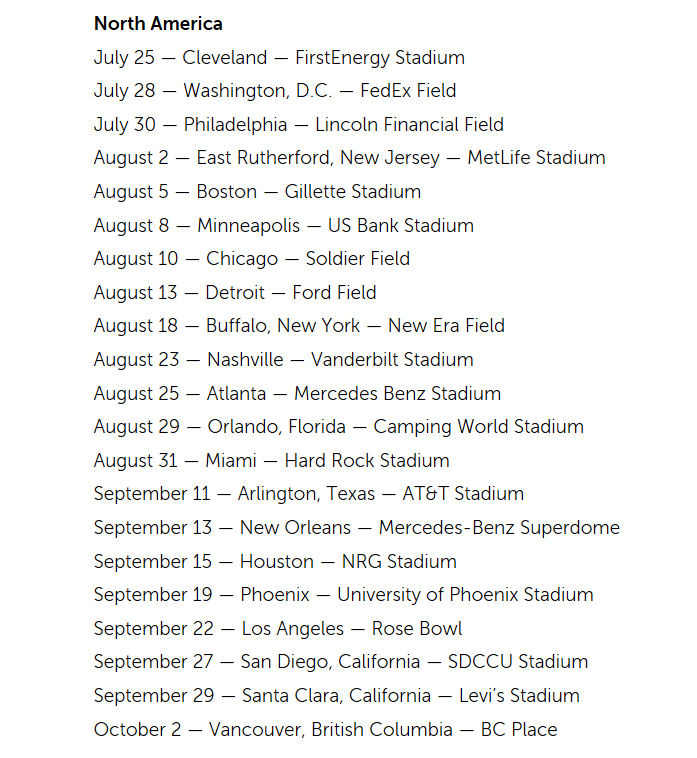Image resolution: width=697 pixels, height=758 pixels.
Task: Select the MetLife Stadium tour date
Action: coord(536,158)
